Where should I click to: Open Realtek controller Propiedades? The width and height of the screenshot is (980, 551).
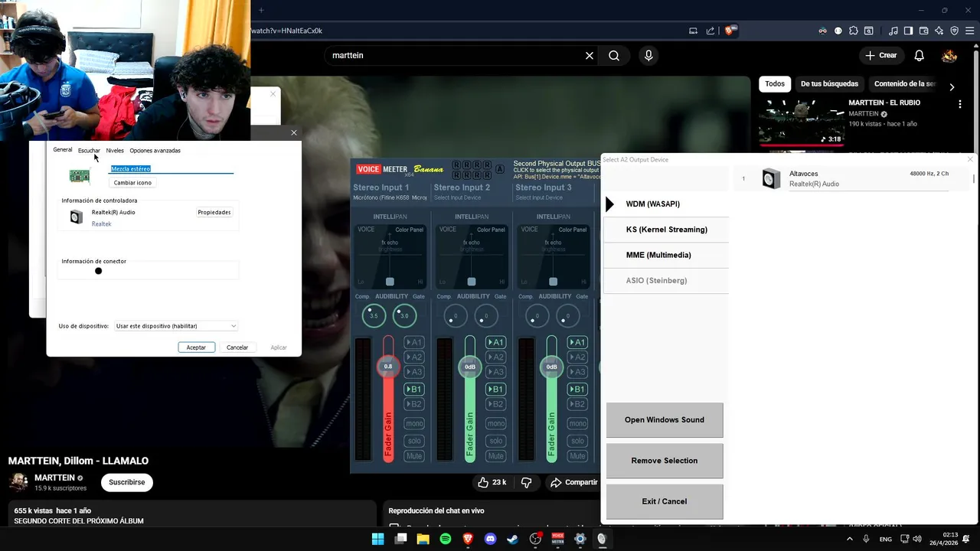point(214,213)
